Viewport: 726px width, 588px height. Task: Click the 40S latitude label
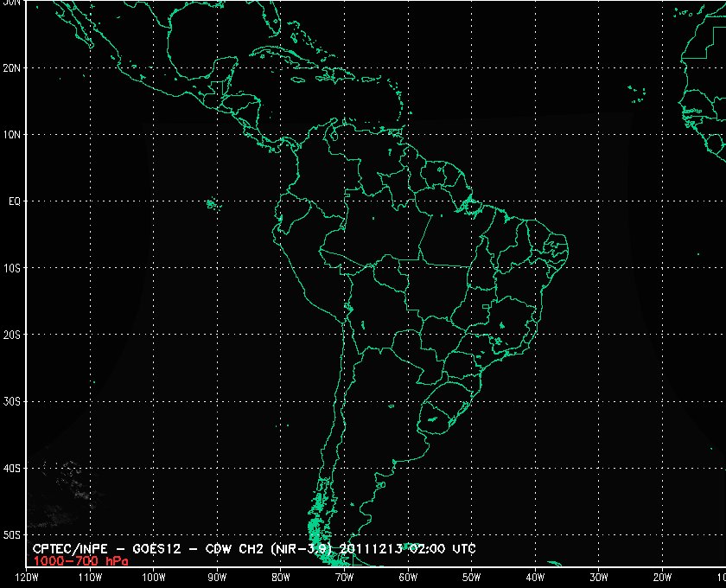click(x=12, y=469)
